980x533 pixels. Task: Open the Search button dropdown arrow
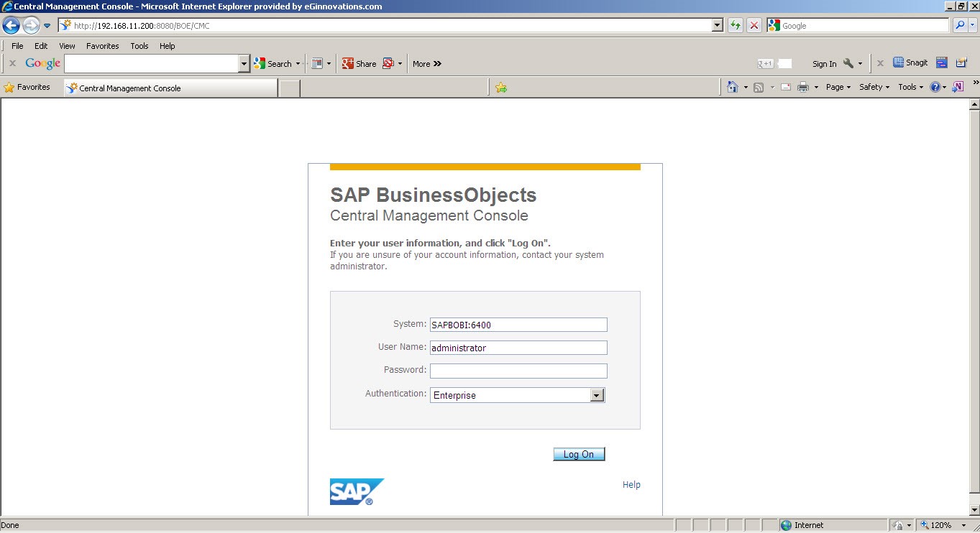click(x=298, y=64)
